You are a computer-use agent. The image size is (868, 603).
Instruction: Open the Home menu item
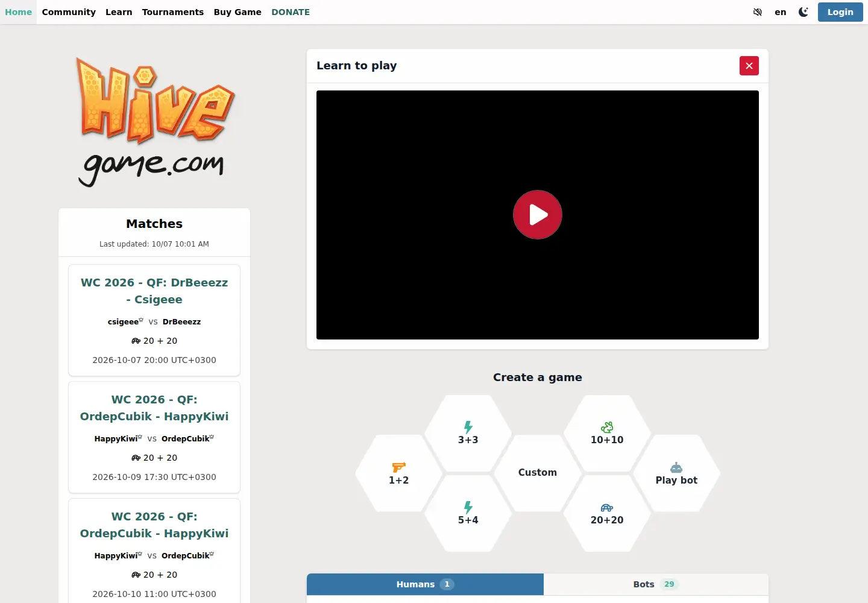pyautogui.click(x=18, y=12)
